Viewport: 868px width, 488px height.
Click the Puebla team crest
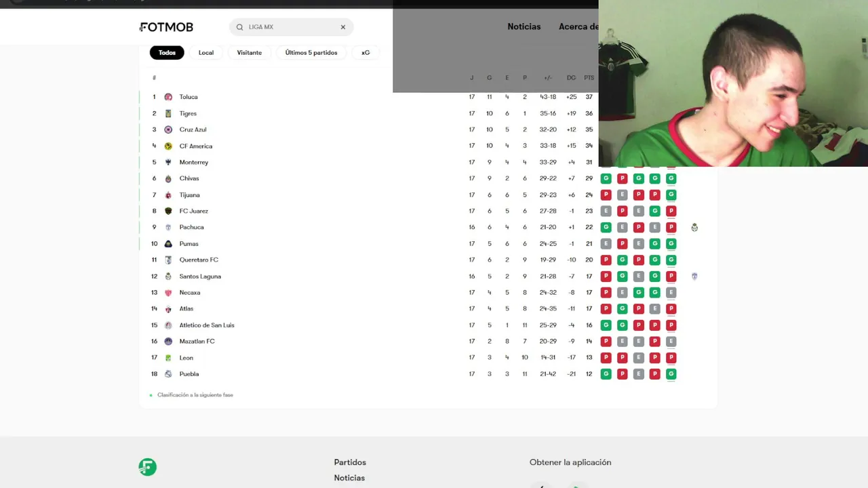click(168, 373)
